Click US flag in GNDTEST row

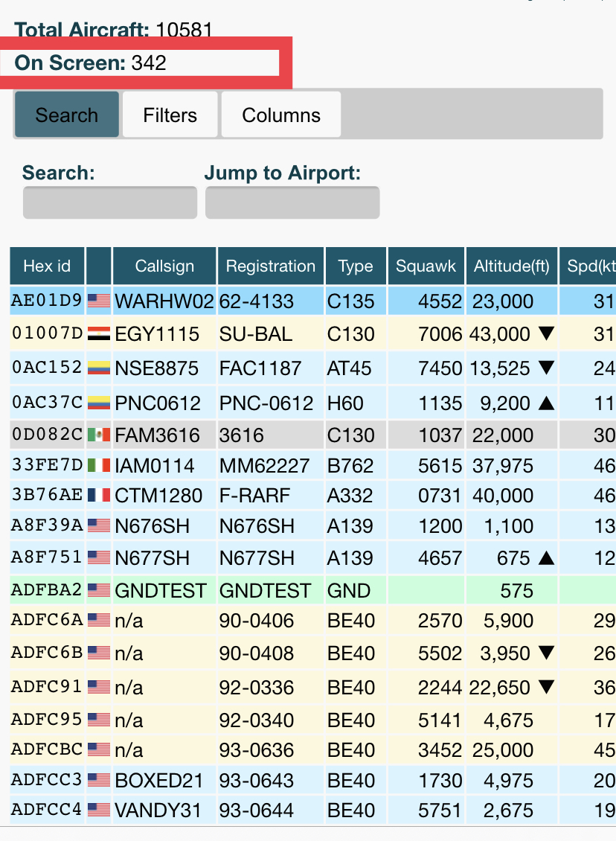[99, 590]
